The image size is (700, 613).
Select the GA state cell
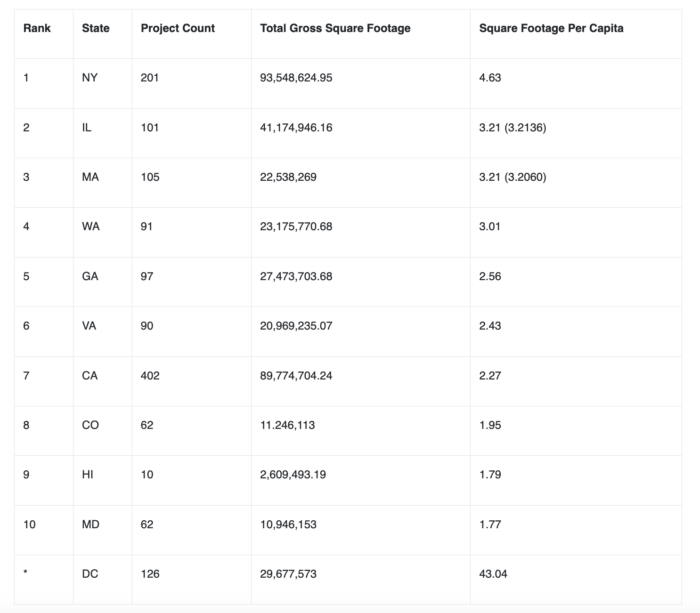[90, 276]
